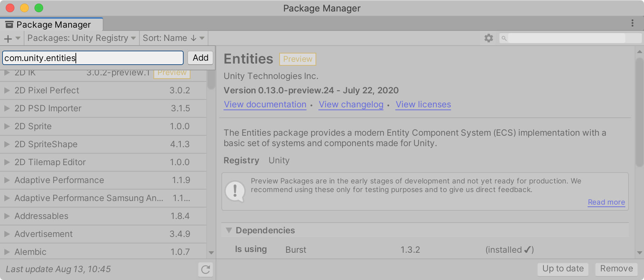Click the 3.0.2 version of Pixel Perfect
644x280 pixels.
coord(180,90)
